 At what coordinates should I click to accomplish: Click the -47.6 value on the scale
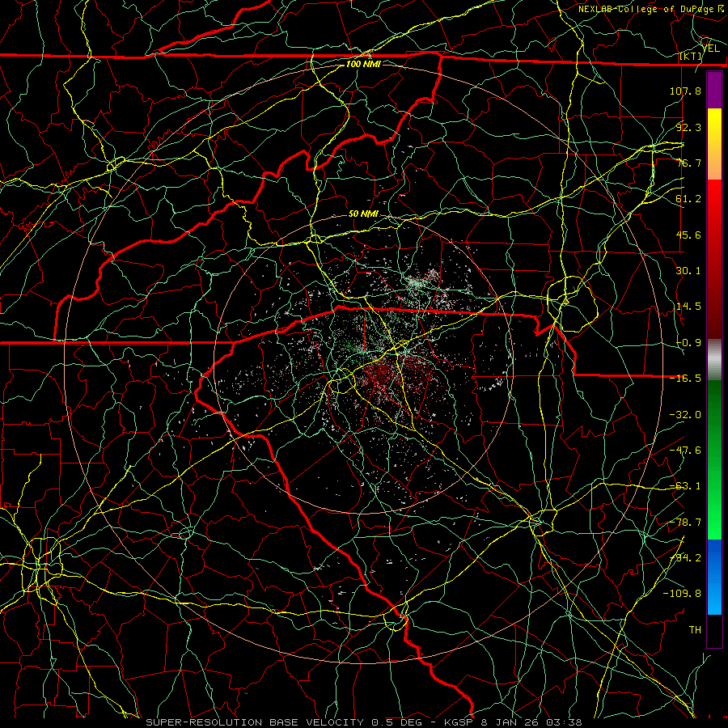coord(685,451)
